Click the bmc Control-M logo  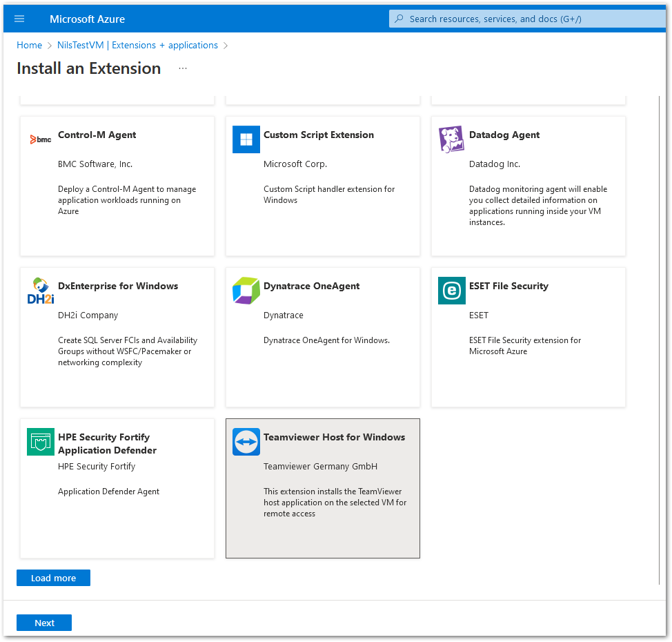41,139
